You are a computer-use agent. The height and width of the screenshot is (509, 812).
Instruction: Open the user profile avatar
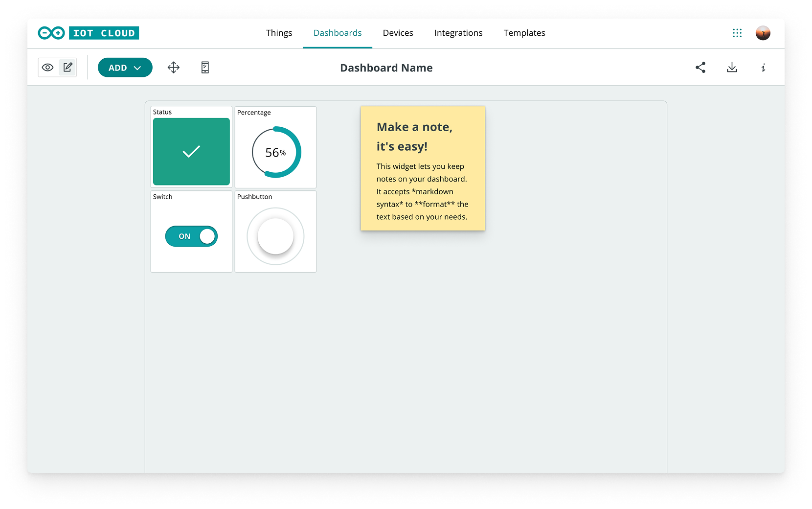pos(763,33)
